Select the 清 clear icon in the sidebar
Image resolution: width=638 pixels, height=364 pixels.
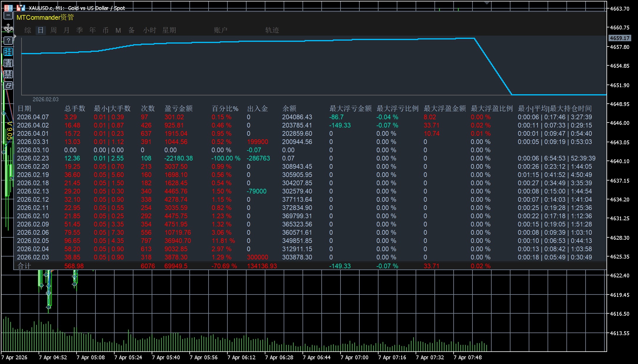tap(8, 63)
